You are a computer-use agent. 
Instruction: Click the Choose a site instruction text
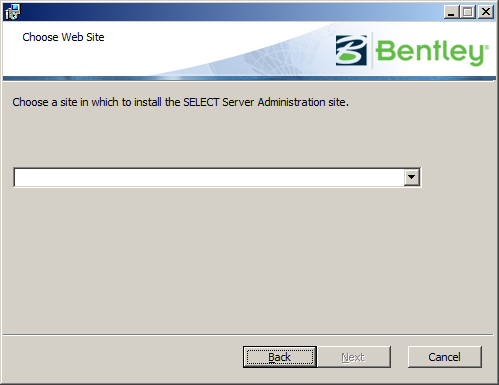coord(181,102)
